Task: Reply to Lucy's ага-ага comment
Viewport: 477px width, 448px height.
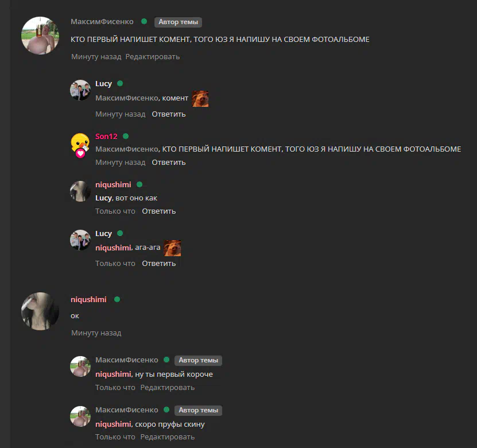Action: click(x=159, y=263)
